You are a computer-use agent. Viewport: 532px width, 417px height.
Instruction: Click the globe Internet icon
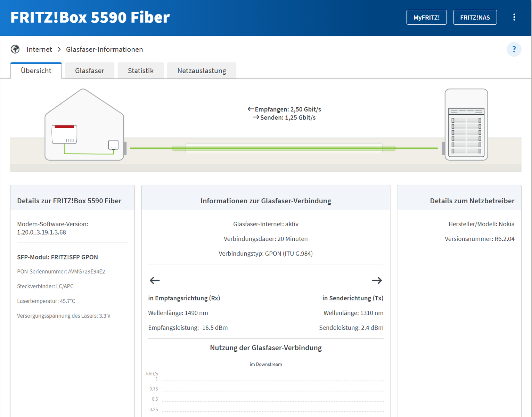click(x=15, y=49)
